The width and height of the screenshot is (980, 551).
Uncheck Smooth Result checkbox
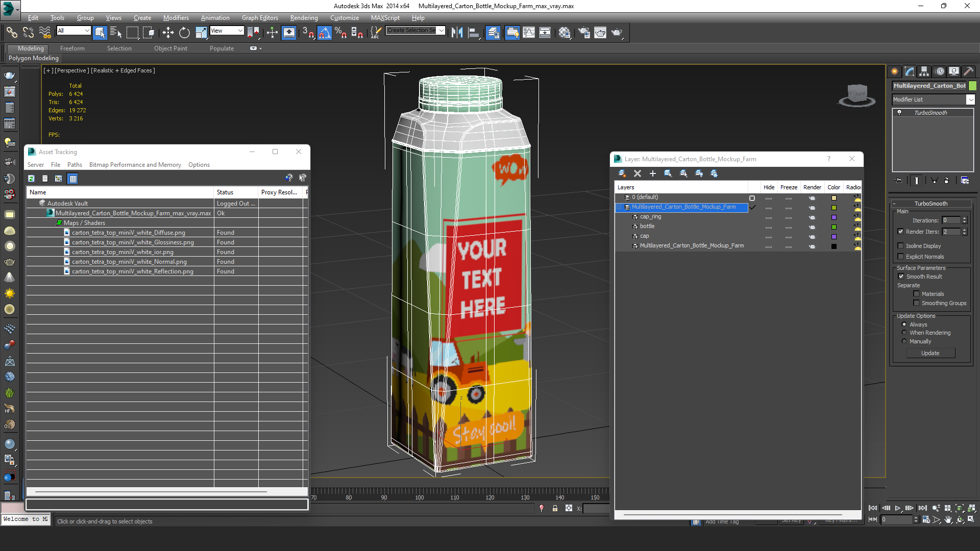pos(901,277)
